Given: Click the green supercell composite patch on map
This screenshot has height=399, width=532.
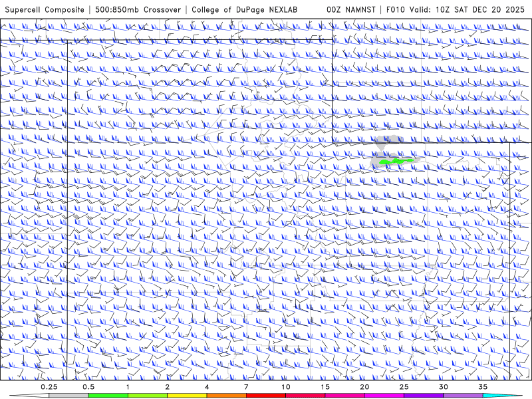Looking at the screenshot, I should pos(396,161).
